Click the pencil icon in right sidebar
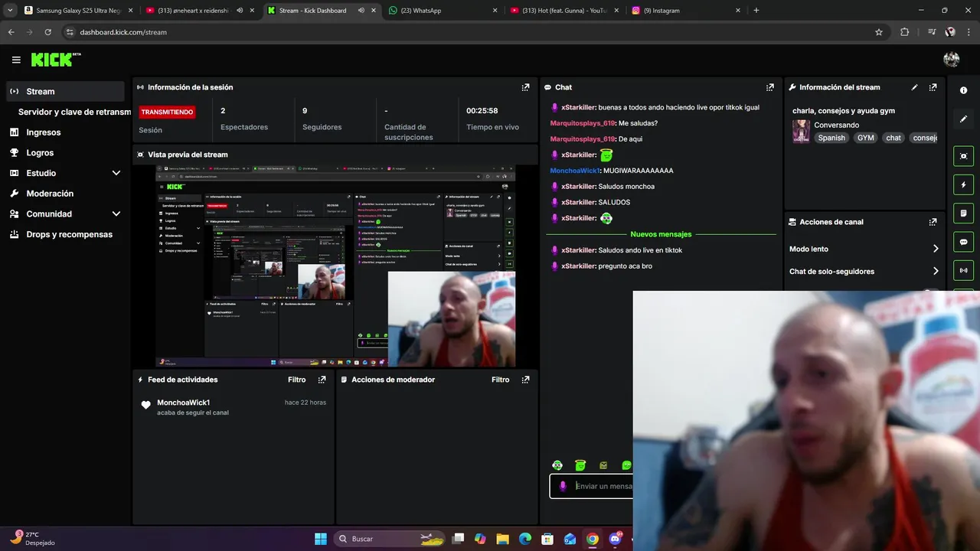Viewport: 980px width, 551px height. [x=963, y=119]
